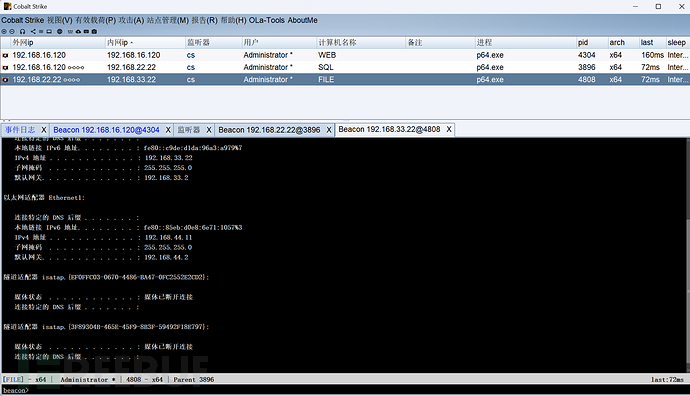Sort by the pid column header
690x396 pixels.
click(592, 43)
